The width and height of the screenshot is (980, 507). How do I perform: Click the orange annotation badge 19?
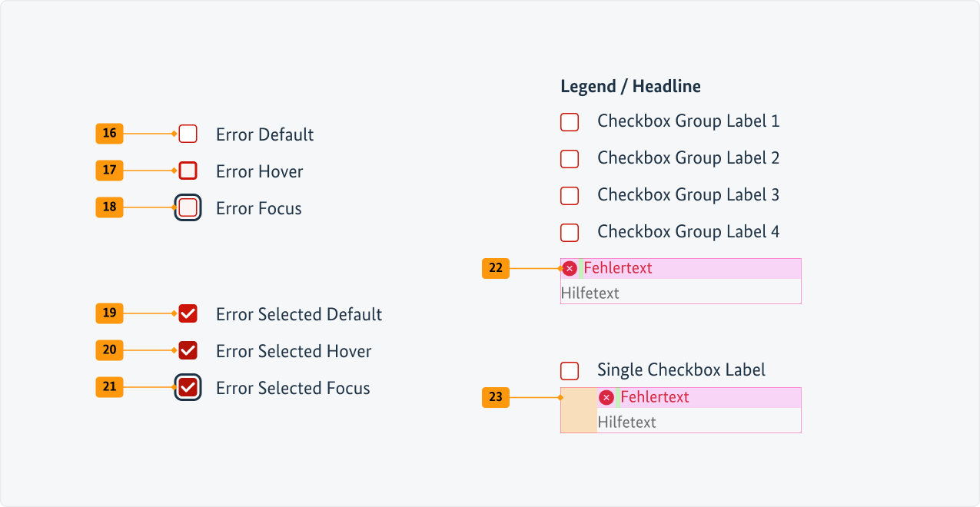click(109, 313)
